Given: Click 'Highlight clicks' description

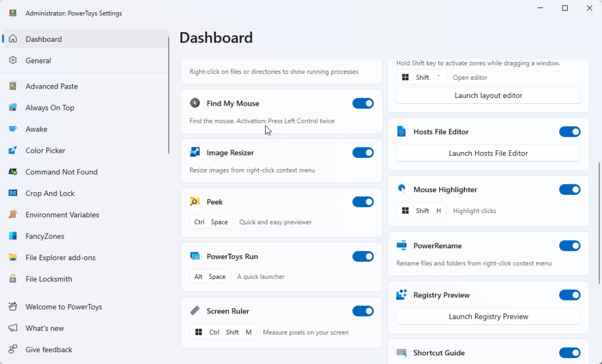Looking at the screenshot, I should point(474,211).
